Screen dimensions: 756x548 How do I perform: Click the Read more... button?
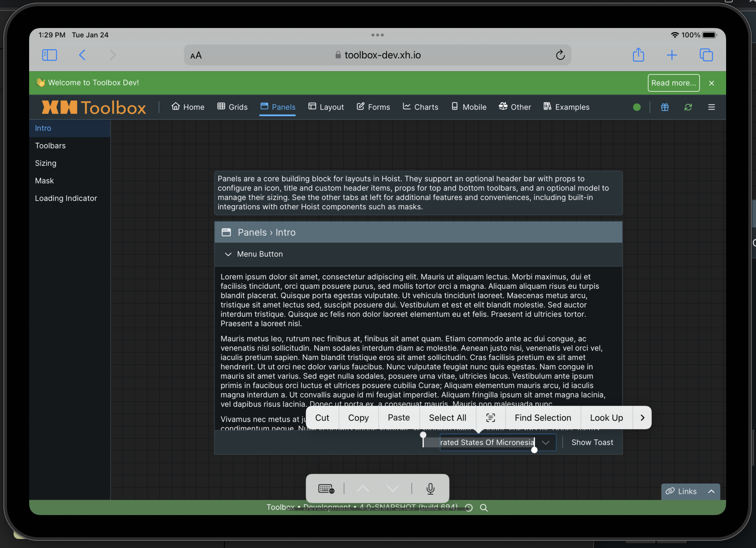pyautogui.click(x=673, y=83)
